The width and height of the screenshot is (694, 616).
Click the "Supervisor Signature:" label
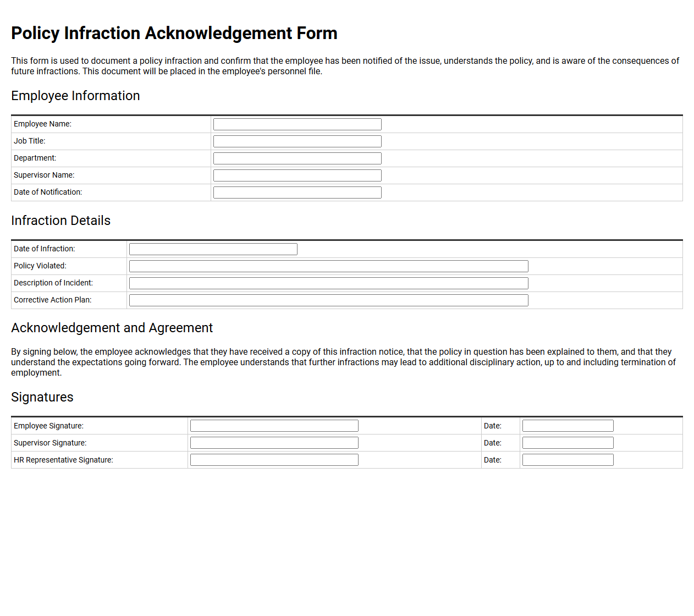(x=50, y=443)
